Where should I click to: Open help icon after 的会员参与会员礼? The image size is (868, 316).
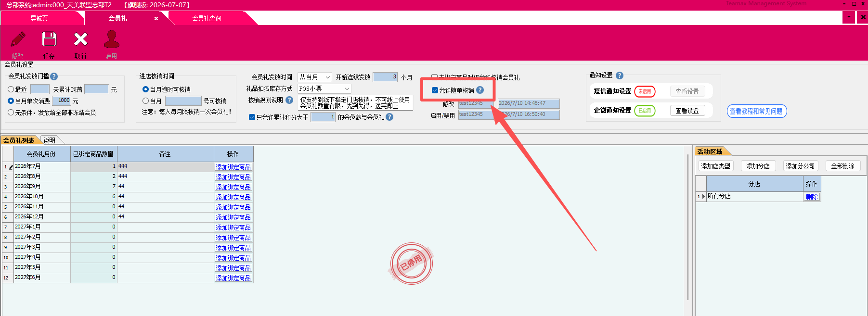pos(389,117)
